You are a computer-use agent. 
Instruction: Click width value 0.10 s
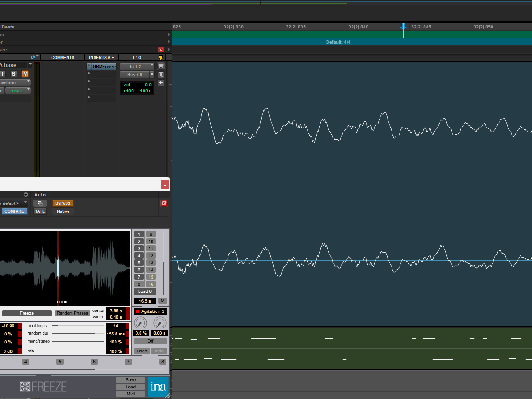point(116,317)
